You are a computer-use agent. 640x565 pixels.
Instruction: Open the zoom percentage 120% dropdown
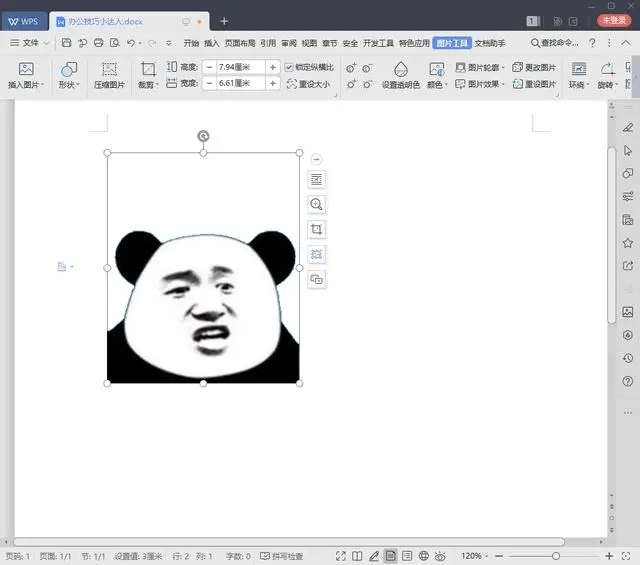[x=475, y=556]
